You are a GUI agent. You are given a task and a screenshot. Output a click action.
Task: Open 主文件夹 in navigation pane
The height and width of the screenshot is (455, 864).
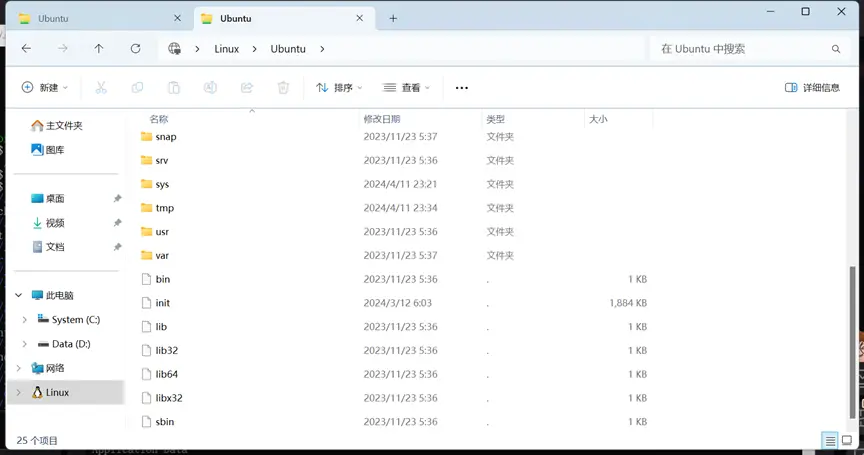pos(57,126)
